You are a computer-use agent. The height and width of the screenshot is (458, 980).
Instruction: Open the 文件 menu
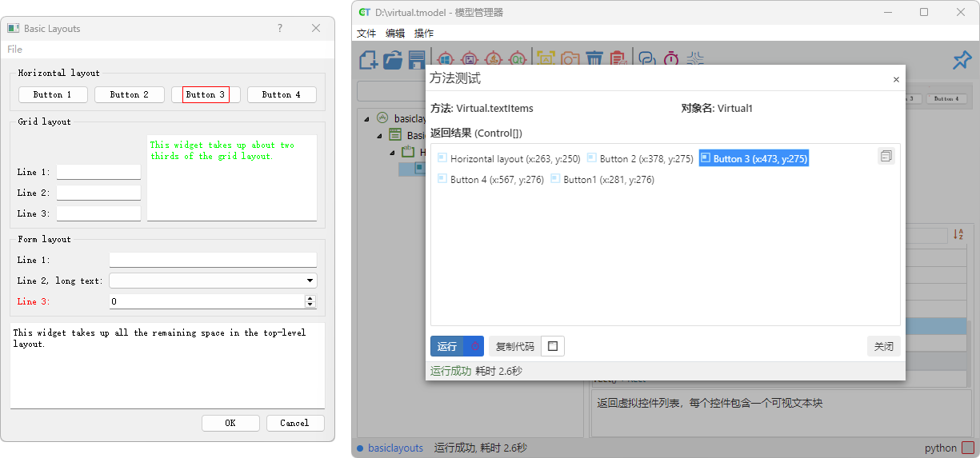click(x=366, y=34)
